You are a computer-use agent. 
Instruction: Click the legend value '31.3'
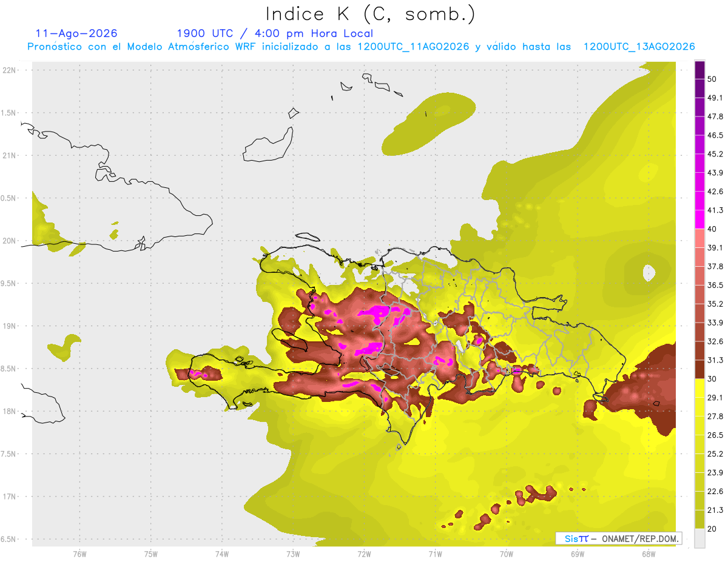click(715, 360)
